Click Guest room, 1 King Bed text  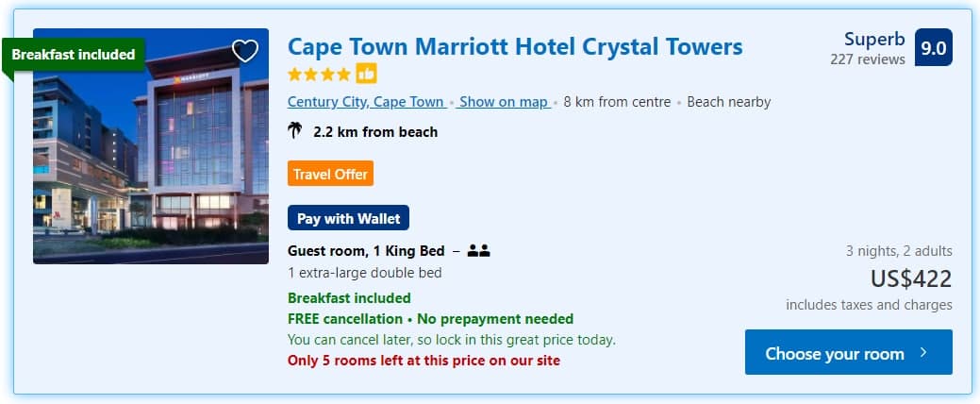tap(366, 251)
